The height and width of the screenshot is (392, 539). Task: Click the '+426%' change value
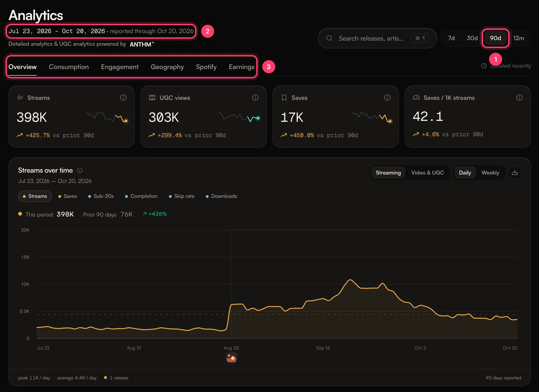[x=155, y=214]
